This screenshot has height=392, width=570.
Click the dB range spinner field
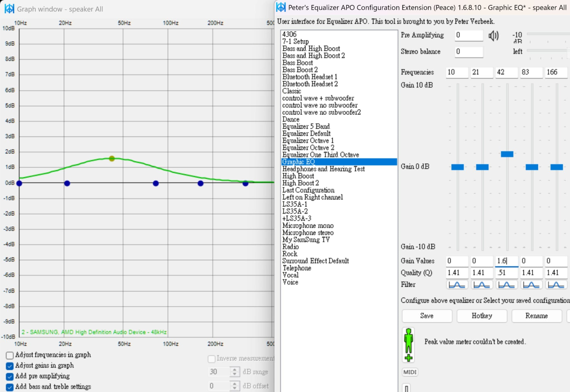click(224, 372)
